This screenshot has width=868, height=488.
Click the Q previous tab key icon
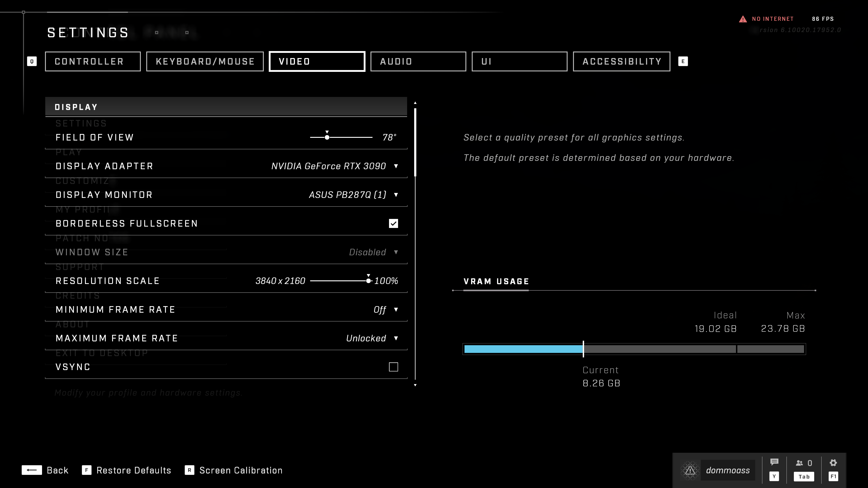[32, 61]
